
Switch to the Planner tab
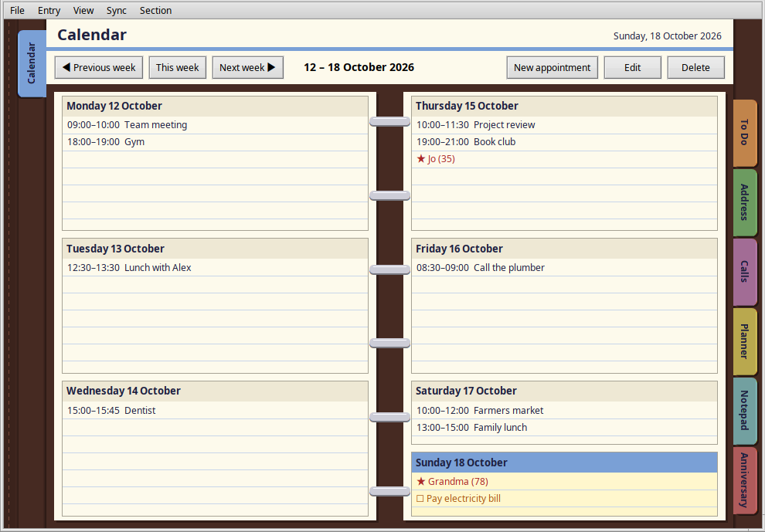pyautogui.click(x=744, y=341)
